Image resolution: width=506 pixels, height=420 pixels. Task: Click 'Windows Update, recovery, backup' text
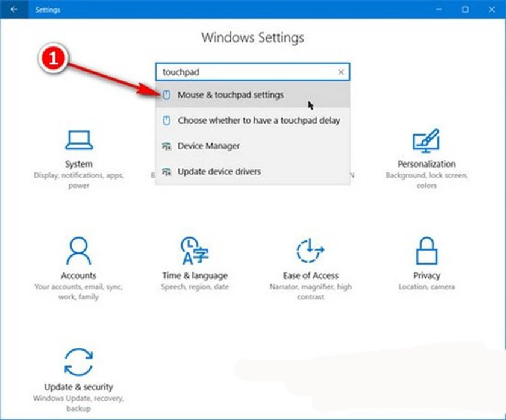[x=79, y=403]
